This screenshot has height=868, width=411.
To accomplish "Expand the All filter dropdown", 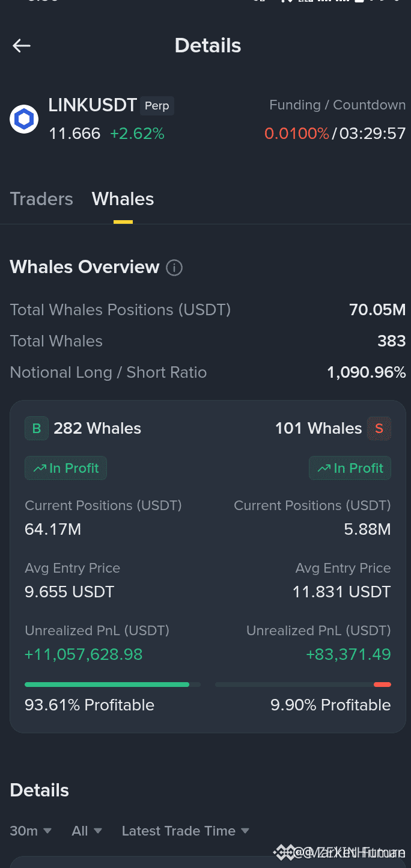I will click(x=87, y=831).
